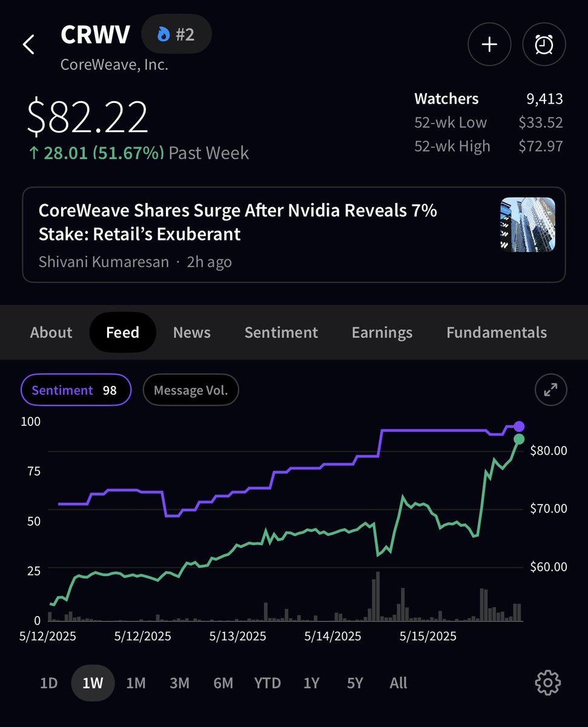The height and width of the screenshot is (727, 588).
Task: Toggle the Message Vol. chart overlay
Action: pyautogui.click(x=191, y=390)
